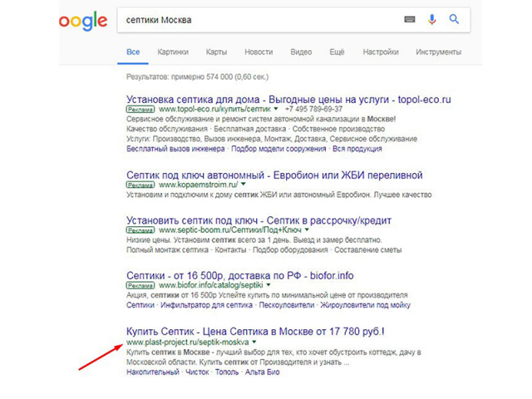
Task: Expand dropdown arrow next to septic-boom.ru URL
Action: (x=307, y=229)
